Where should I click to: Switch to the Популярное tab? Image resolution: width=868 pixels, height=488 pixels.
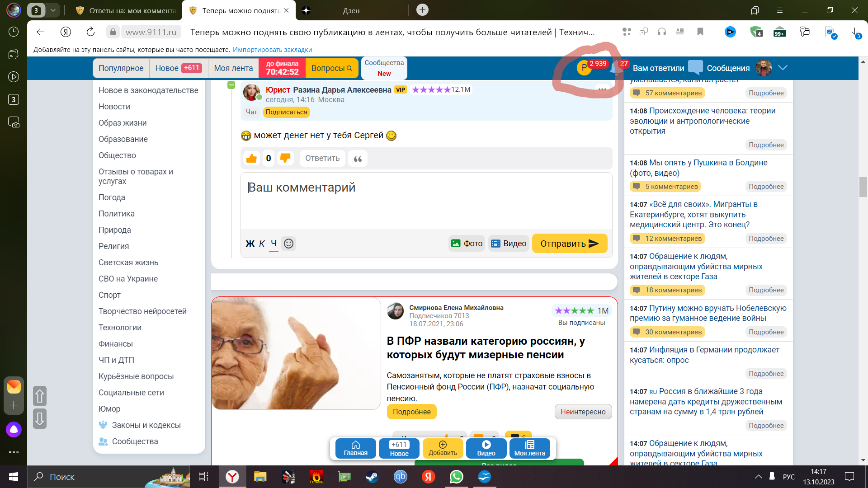click(x=121, y=68)
